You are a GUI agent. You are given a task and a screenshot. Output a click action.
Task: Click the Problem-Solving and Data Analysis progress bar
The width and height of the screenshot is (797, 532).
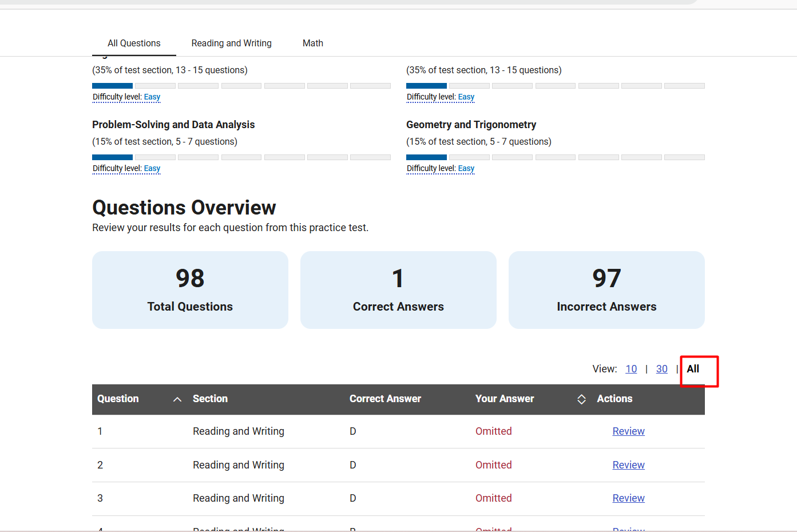pos(241,157)
